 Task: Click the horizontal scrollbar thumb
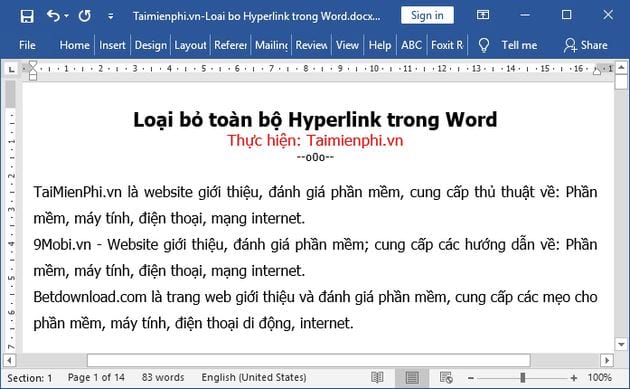[309, 360]
